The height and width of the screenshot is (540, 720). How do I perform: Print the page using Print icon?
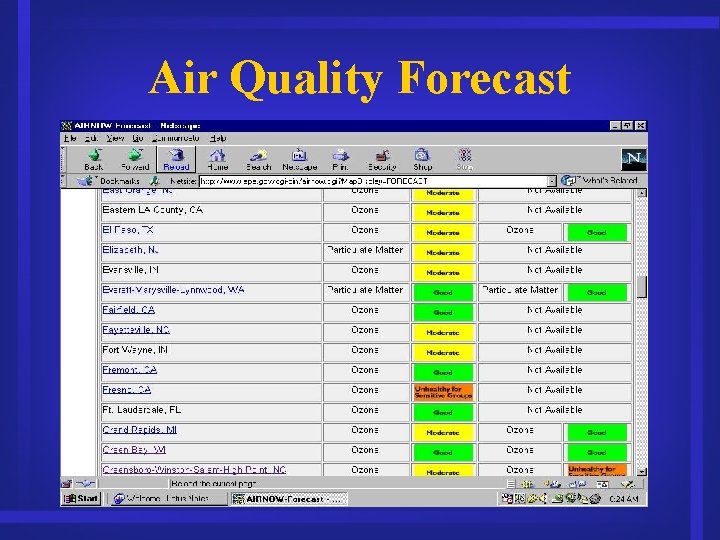click(x=340, y=160)
